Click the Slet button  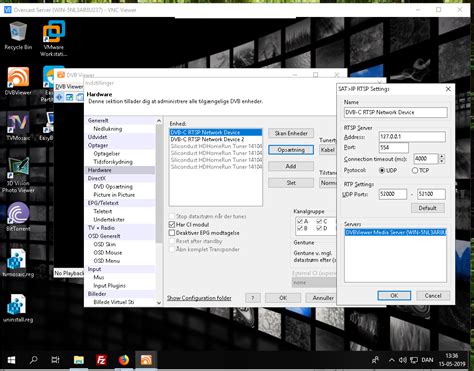[x=291, y=183]
